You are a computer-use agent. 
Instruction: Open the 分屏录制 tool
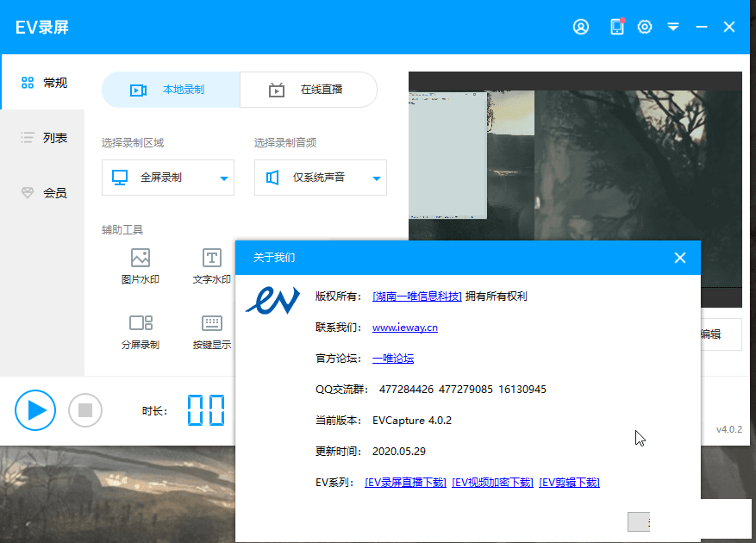[x=141, y=332]
